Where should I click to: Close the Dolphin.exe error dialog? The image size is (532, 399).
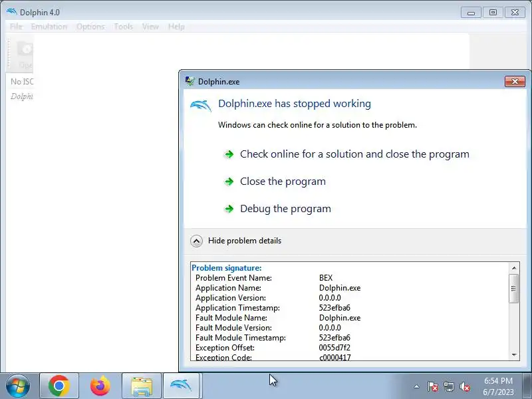515,81
